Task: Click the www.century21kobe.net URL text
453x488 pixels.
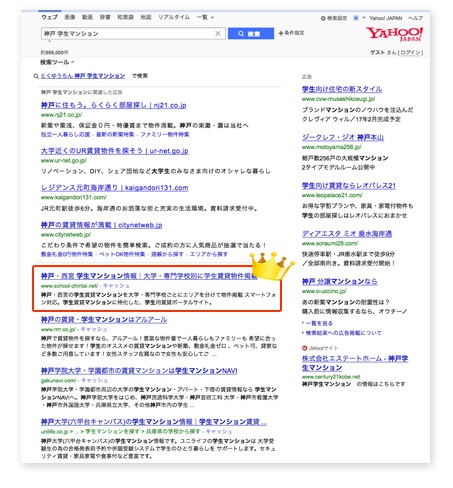Action: click(331, 377)
